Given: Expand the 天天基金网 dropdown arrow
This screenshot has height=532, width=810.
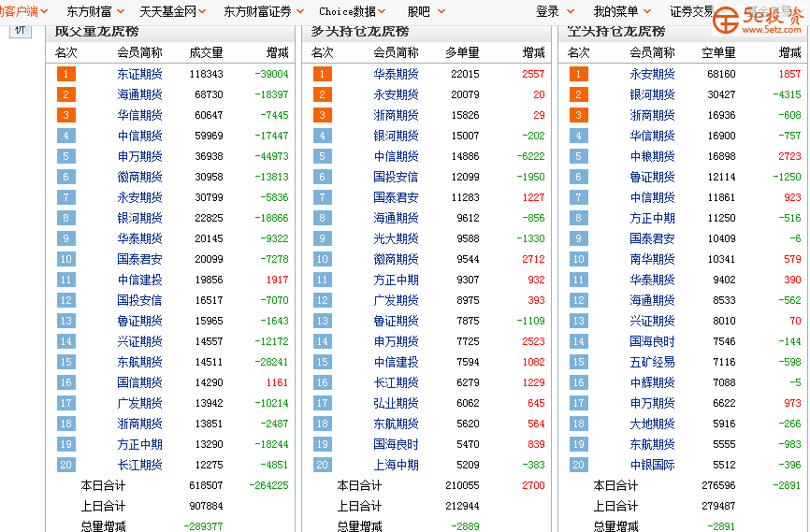Looking at the screenshot, I should click(202, 11).
